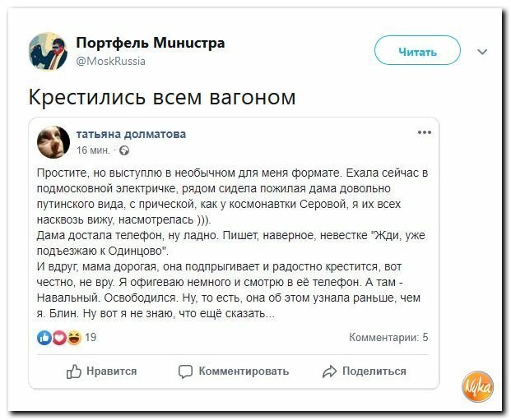Image resolution: width=511 pixels, height=420 pixels.
Task: Click the Комментировать speech bubble button
Action: [234, 372]
